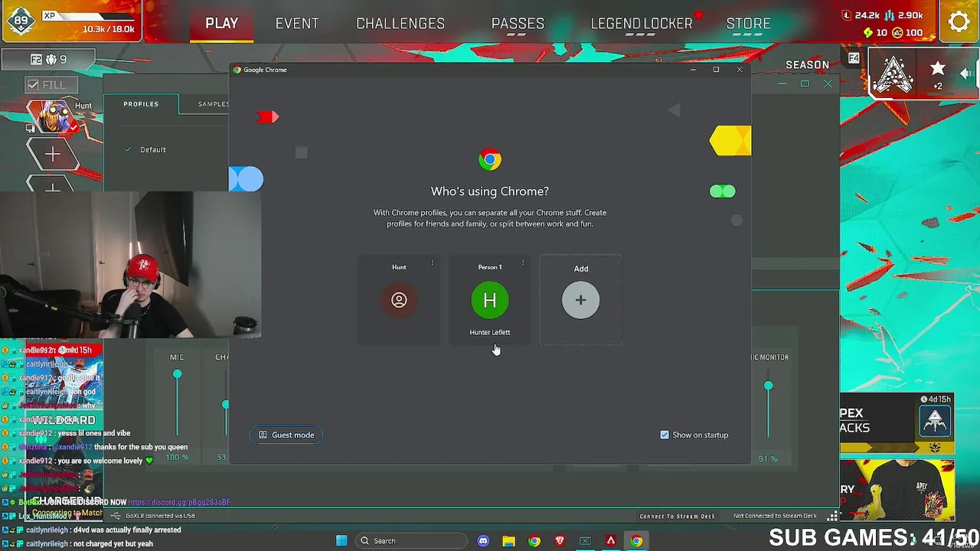Open the Windows Start menu
980x551 pixels.
(341, 540)
